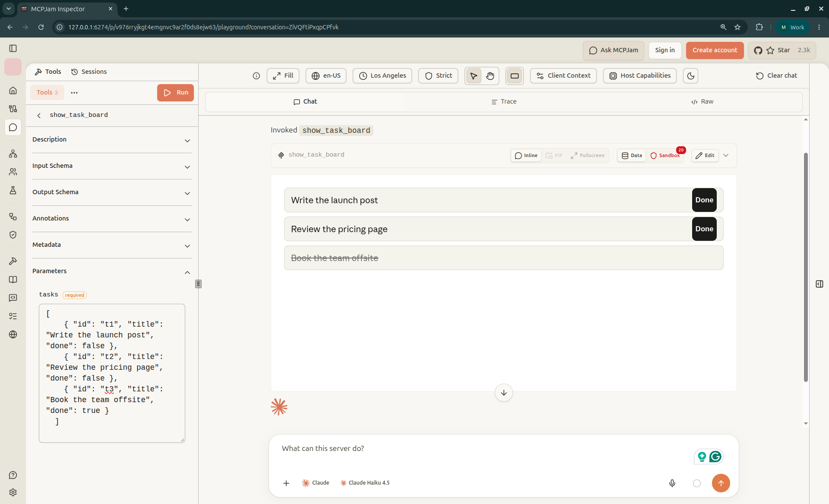The image size is (829, 504).
Task: Click the plus attach icon
Action: point(286,483)
